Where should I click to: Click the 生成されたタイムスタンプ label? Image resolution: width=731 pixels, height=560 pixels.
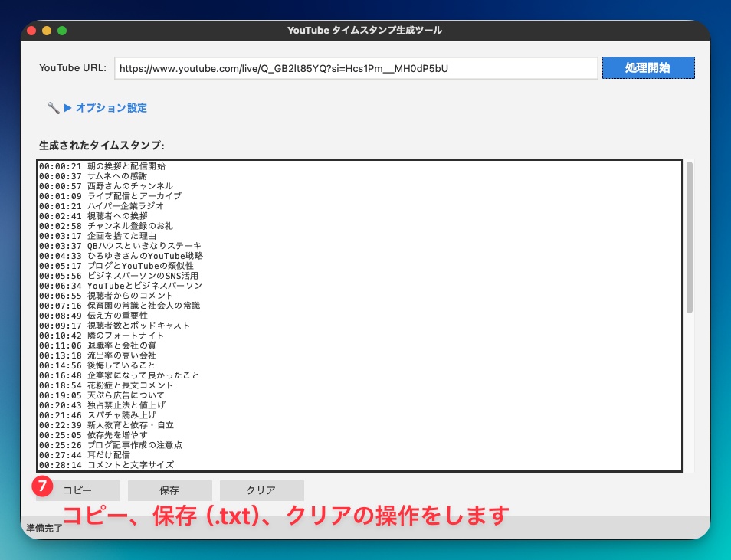tap(102, 145)
